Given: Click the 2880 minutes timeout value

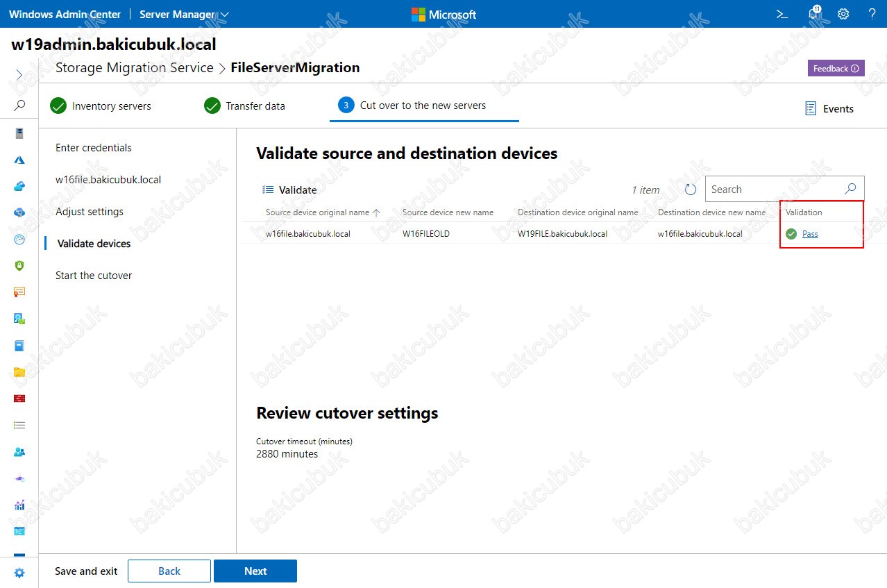Looking at the screenshot, I should pos(287,454).
